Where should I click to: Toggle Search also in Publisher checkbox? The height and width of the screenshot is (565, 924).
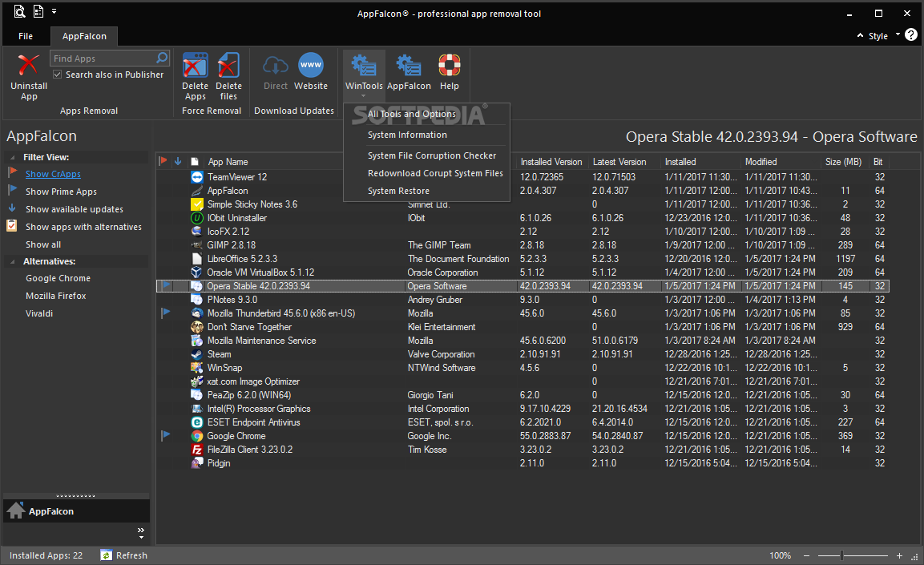pos(57,75)
